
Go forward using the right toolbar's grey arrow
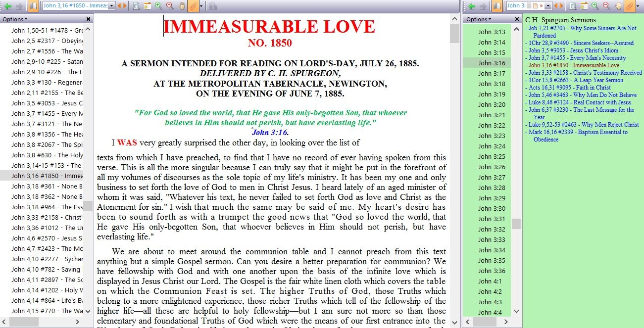(x=483, y=6)
